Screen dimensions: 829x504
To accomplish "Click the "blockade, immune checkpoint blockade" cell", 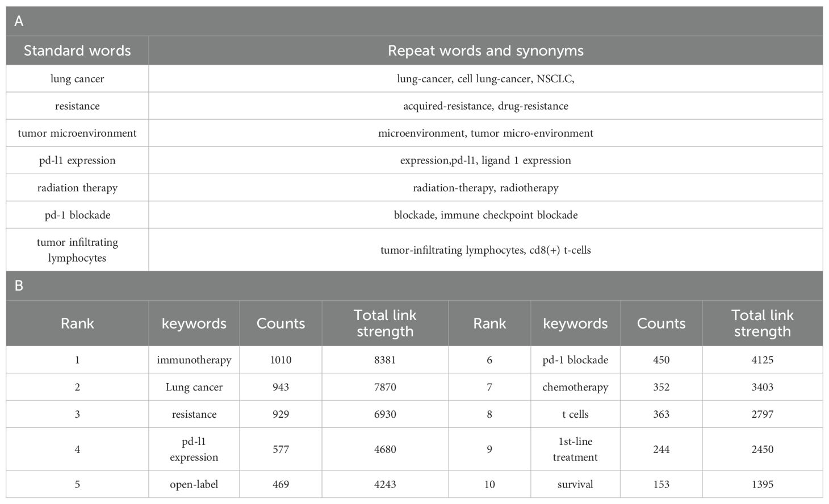I will pyautogui.click(x=485, y=215).
